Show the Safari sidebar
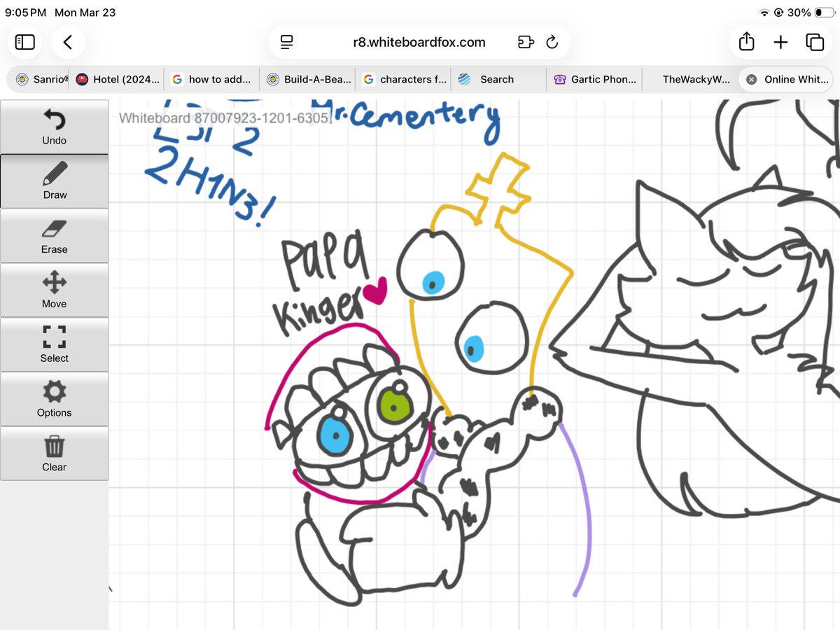 25,43
